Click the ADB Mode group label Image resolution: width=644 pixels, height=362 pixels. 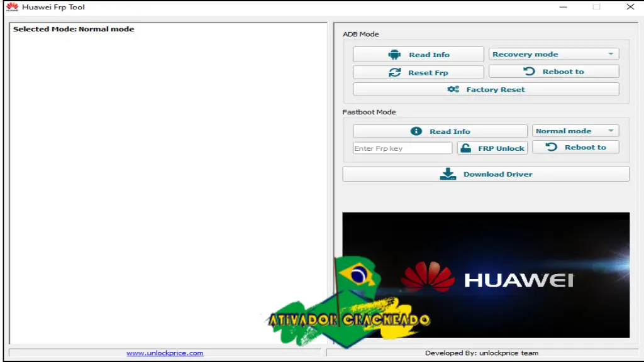click(x=360, y=34)
